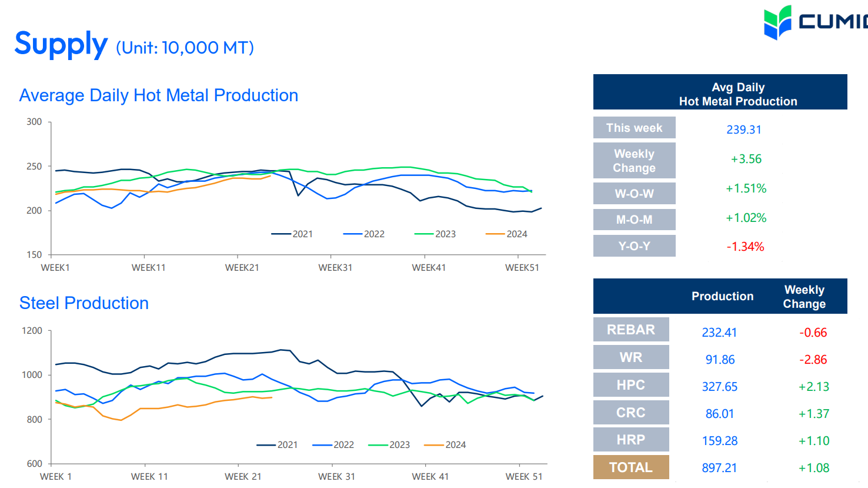Image resolution: width=868 pixels, height=488 pixels.
Task: Click WEEK31 axis label on Hot Metal chart
Action: tap(335, 268)
